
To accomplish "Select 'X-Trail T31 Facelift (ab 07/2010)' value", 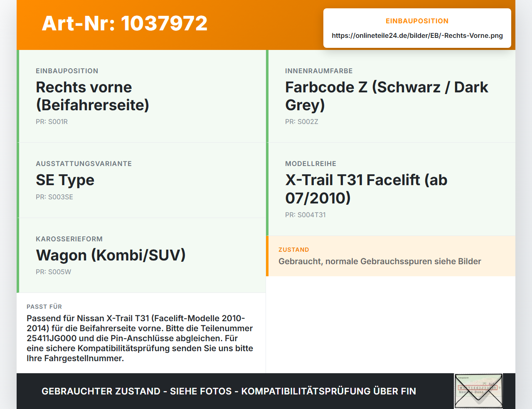I will [366, 189].
